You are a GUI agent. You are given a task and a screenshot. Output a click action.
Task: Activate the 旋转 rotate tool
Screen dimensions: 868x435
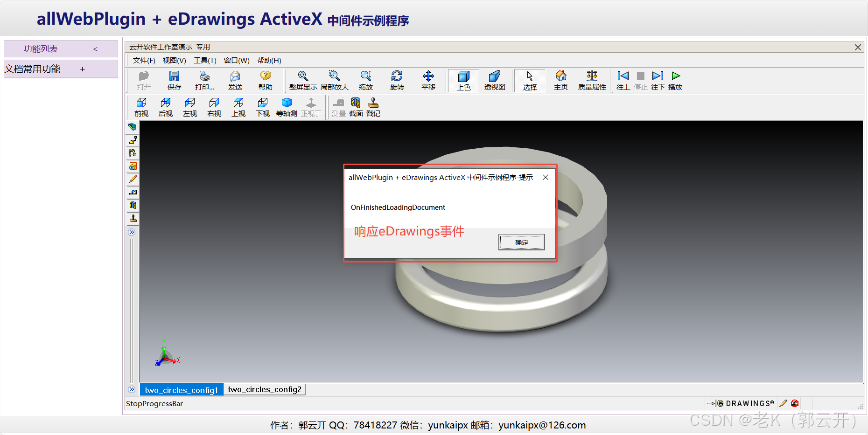(x=397, y=80)
